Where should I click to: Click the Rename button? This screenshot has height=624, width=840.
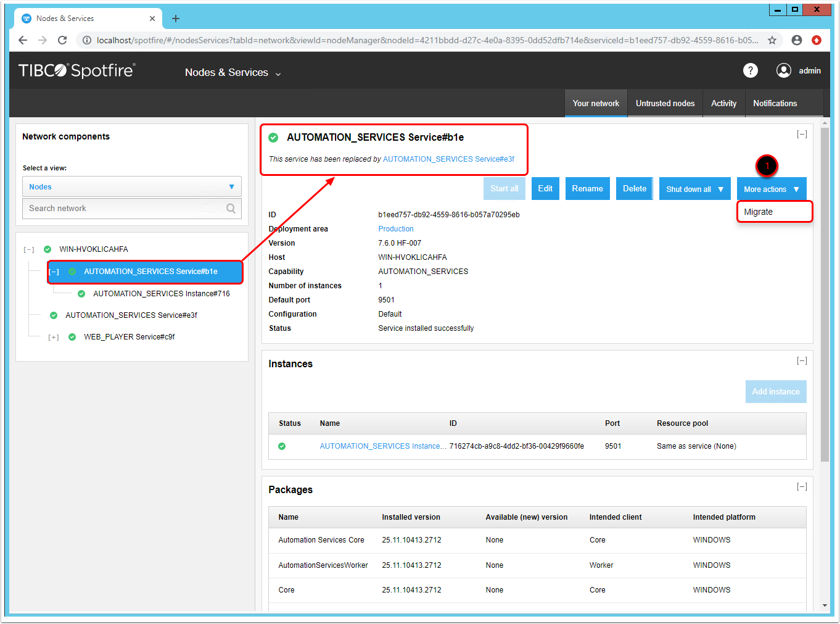coord(587,189)
